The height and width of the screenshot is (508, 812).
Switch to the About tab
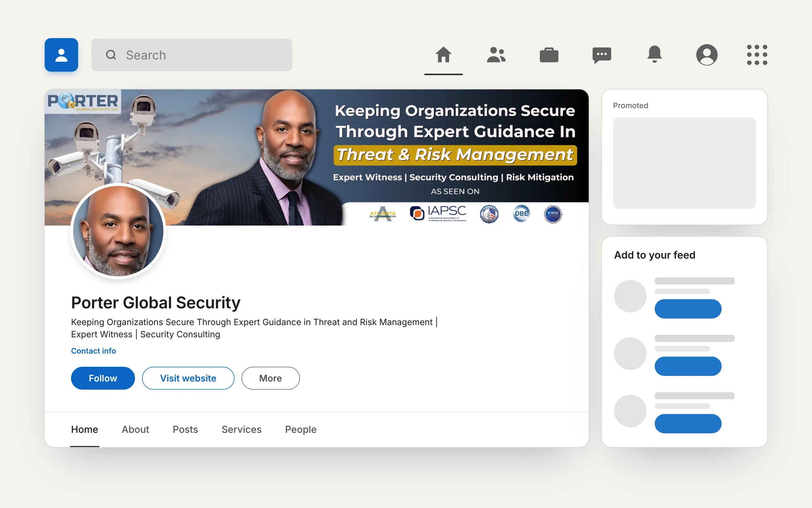(135, 429)
